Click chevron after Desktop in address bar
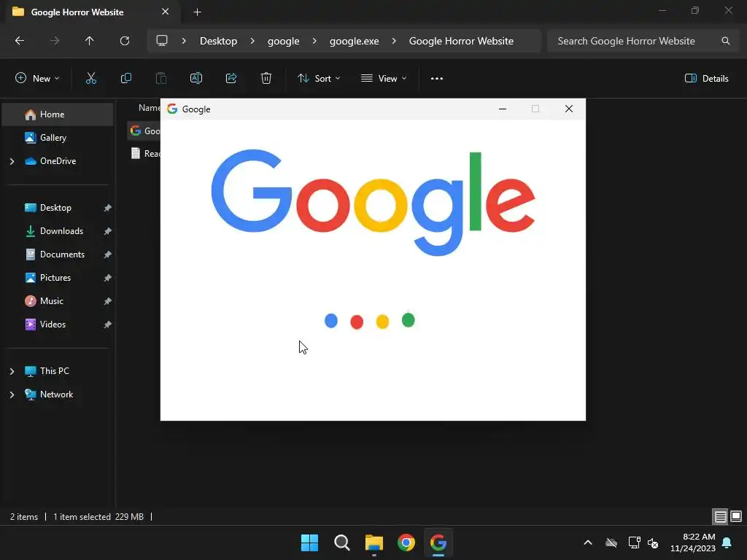747x560 pixels. coord(252,41)
